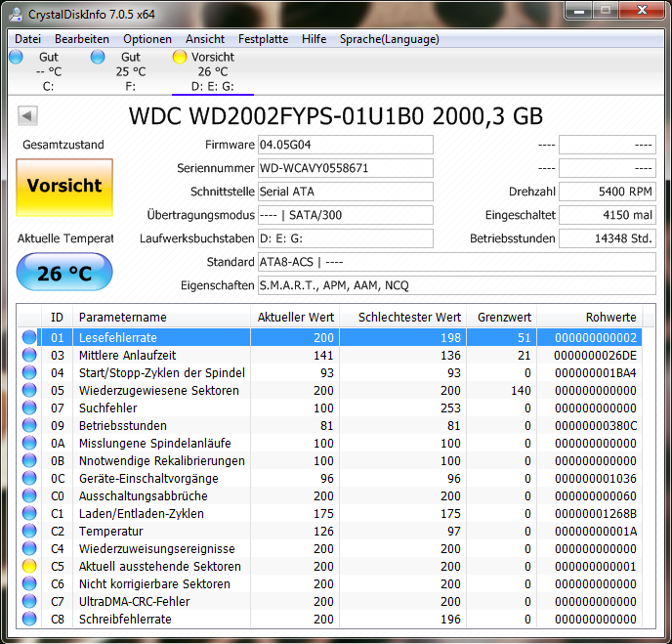The width and height of the screenshot is (672, 644).
Task: Click the Aktueller Wert column header
Action: (295, 317)
